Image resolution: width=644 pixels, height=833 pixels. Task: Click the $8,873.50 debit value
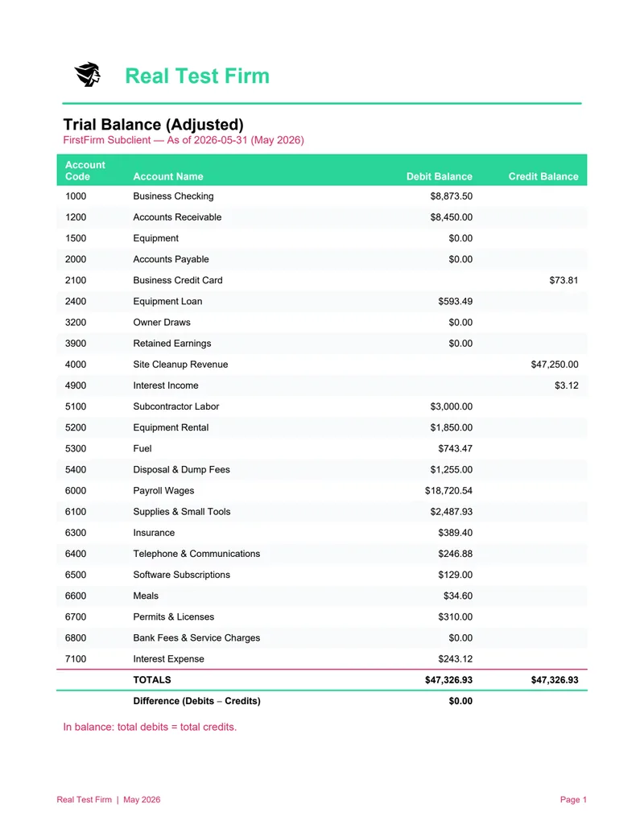click(x=451, y=196)
